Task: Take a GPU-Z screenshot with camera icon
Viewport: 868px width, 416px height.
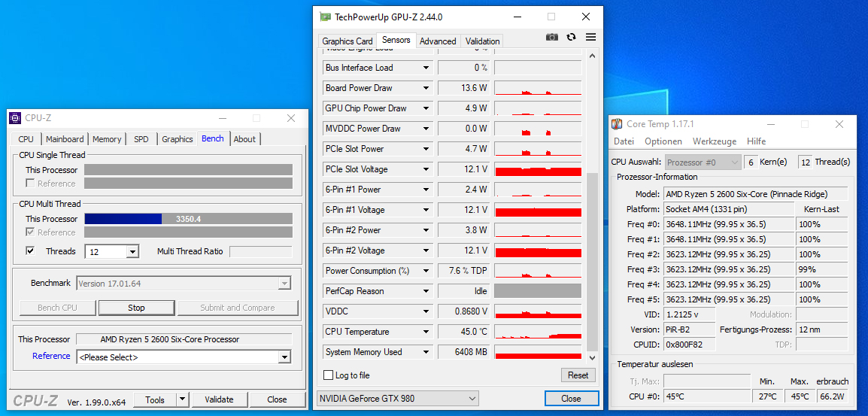Action: coord(552,37)
